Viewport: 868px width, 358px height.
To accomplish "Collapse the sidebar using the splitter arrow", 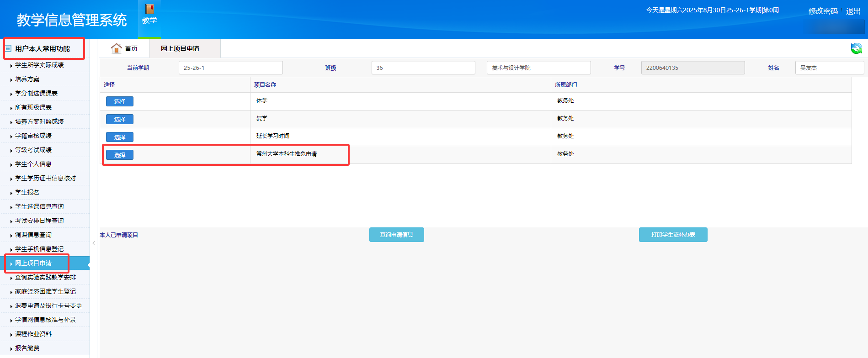I will coord(94,243).
